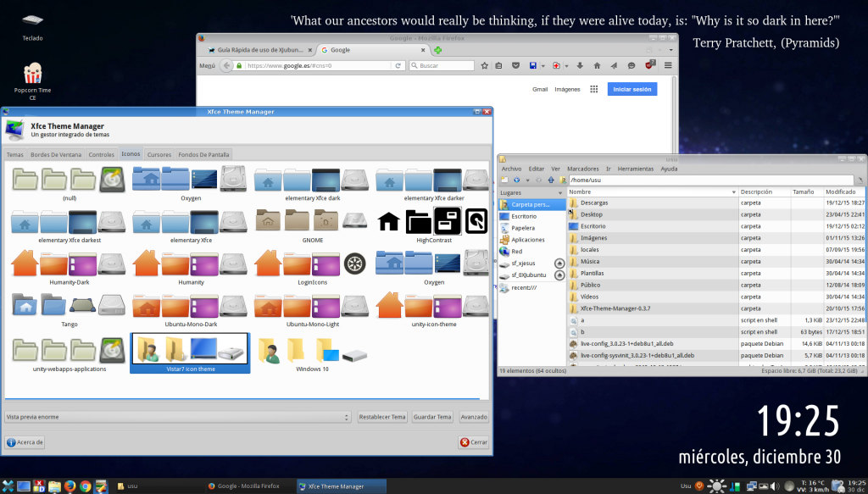
Task: Go to Firefox home page icon
Action: click(x=597, y=65)
